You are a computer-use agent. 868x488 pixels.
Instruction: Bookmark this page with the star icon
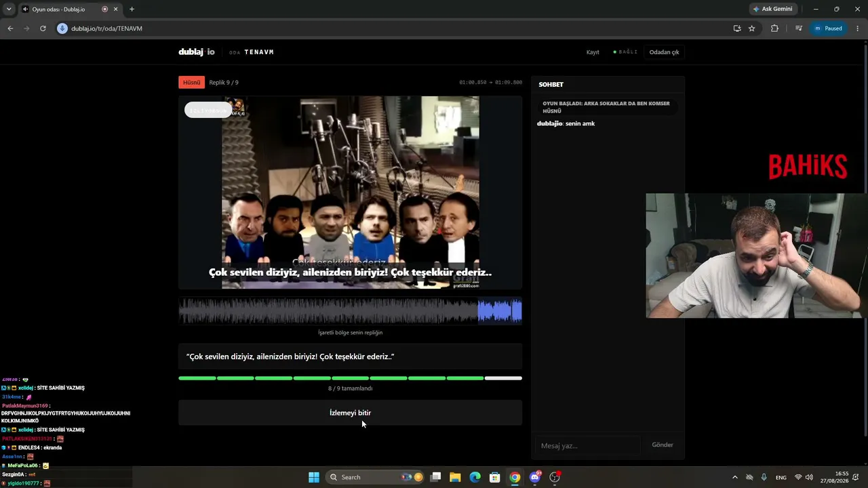[x=752, y=28]
